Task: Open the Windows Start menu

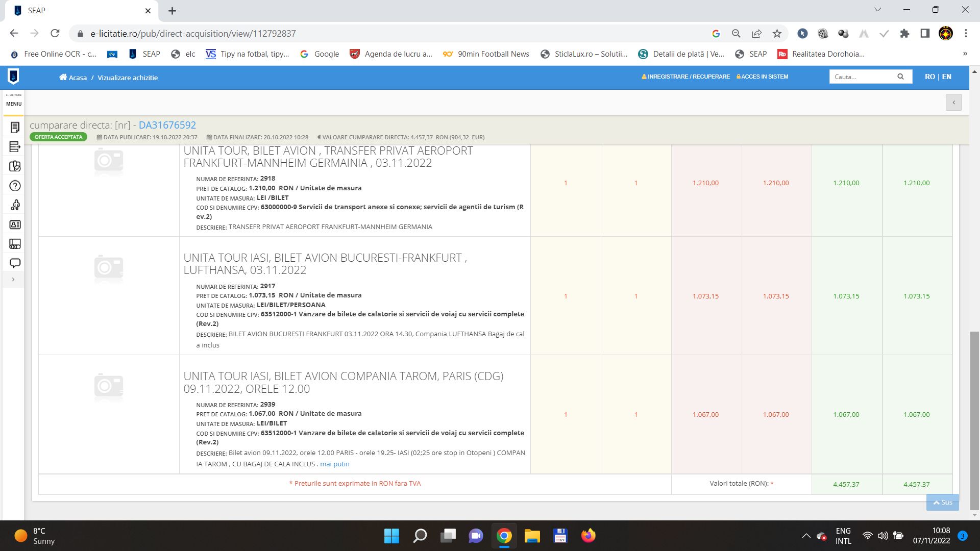Action: [391, 536]
